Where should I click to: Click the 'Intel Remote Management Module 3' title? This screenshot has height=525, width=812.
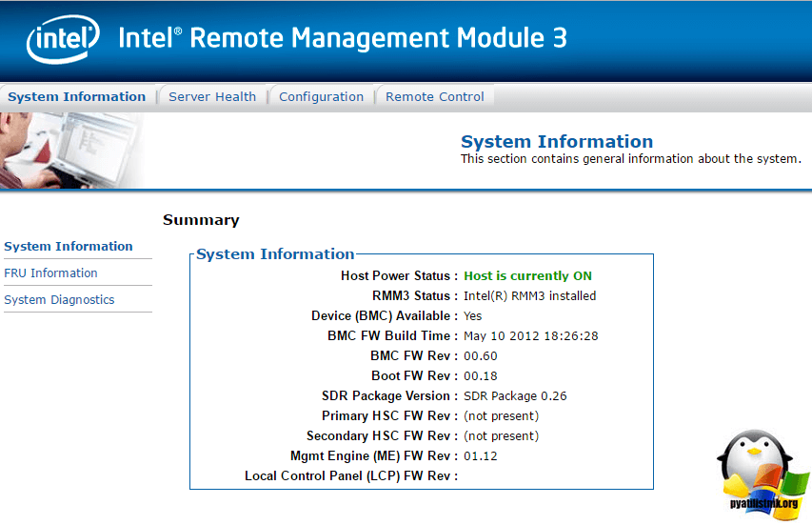[x=342, y=38]
